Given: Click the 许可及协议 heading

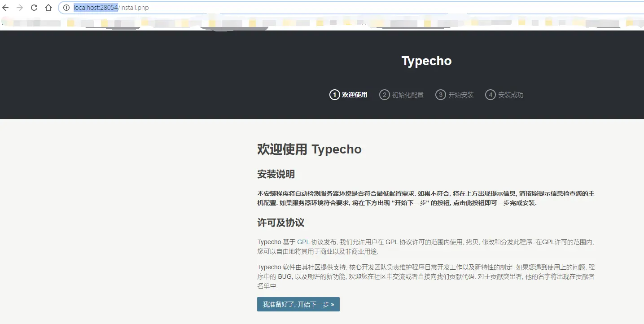Looking at the screenshot, I should 281,223.
